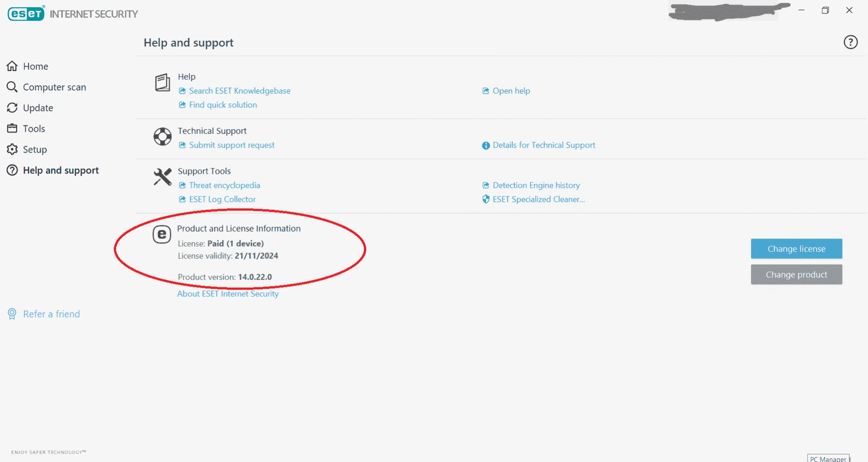Minimize the ESET window
Viewport: 868px width, 462px height.
[802, 10]
